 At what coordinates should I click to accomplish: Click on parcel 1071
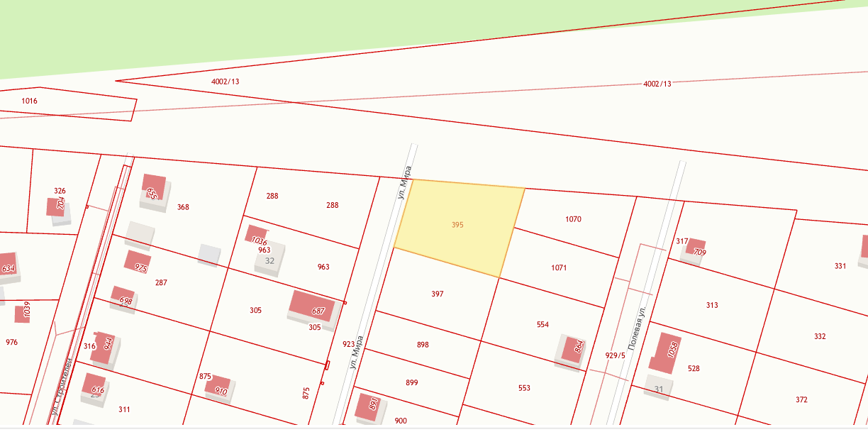click(x=559, y=268)
